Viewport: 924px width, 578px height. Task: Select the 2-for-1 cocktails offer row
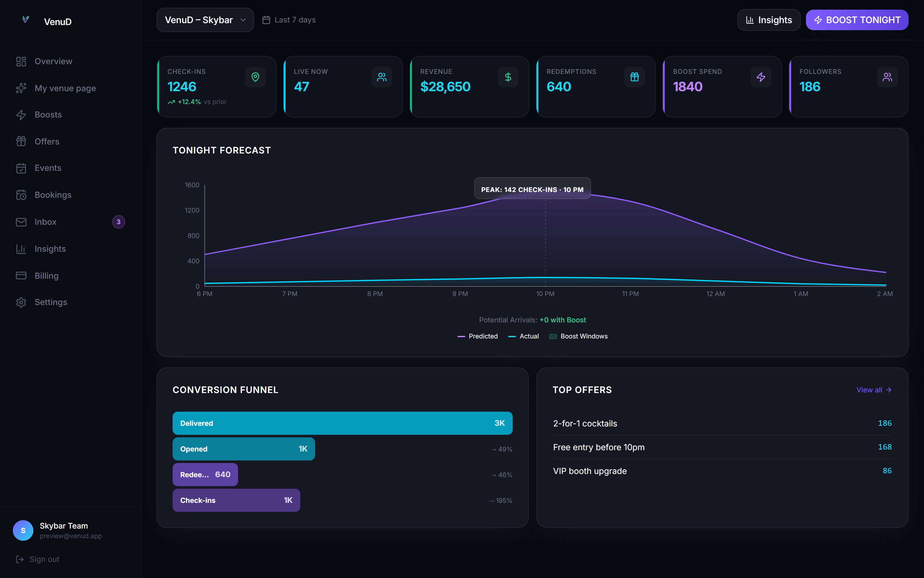click(x=723, y=423)
